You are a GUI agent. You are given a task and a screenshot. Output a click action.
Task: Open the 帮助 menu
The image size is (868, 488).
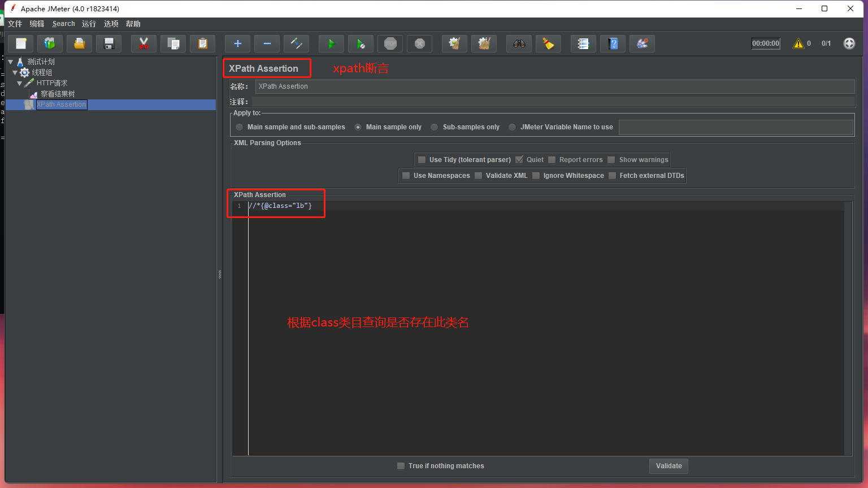[x=133, y=24]
